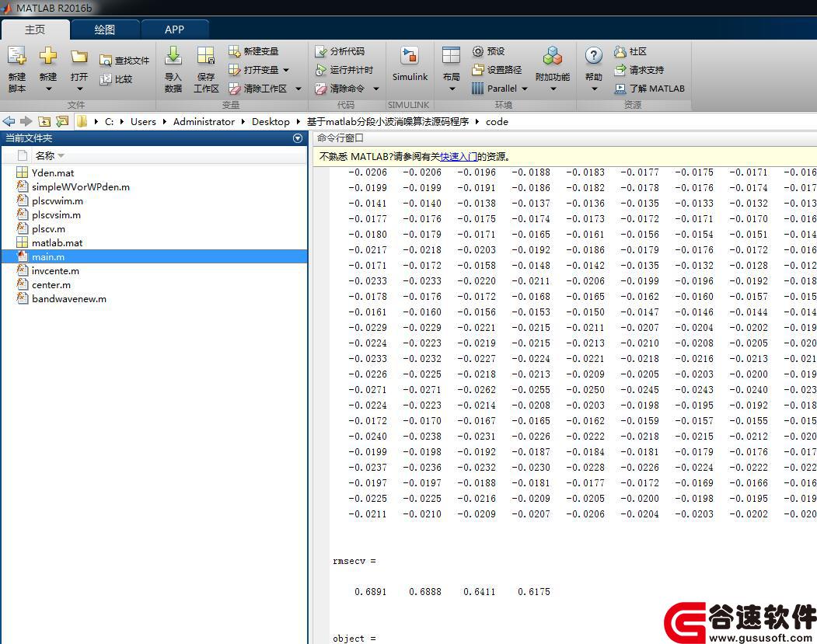Image resolution: width=817 pixels, height=644 pixels.
Task: Expand the Parallel dropdown arrow
Action: click(x=525, y=89)
